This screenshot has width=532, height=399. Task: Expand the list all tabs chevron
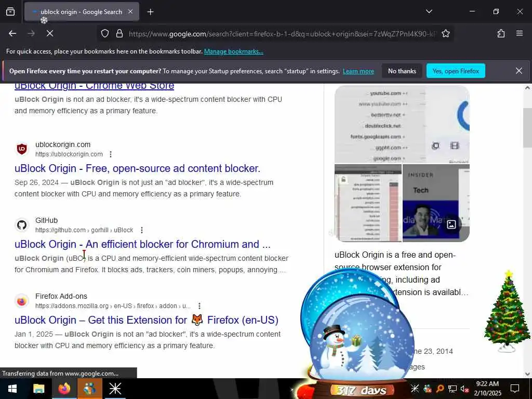429,11
